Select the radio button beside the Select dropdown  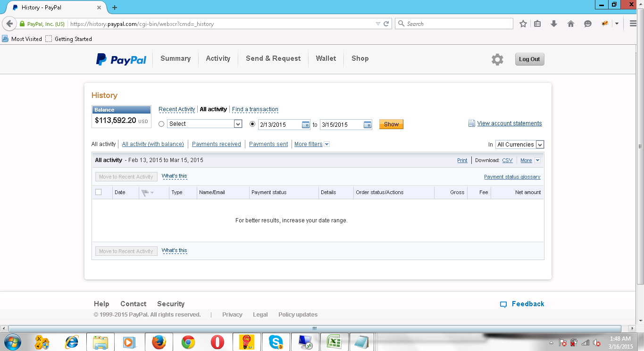pos(161,124)
